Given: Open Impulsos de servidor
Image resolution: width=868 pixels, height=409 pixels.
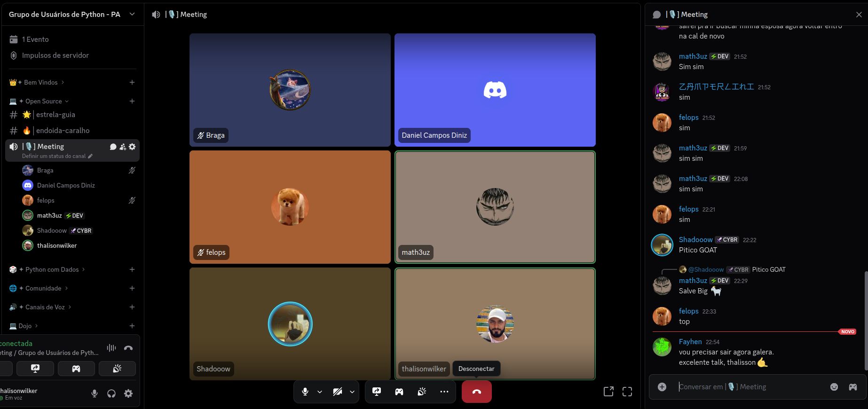Looking at the screenshot, I should click(x=55, y=55).
